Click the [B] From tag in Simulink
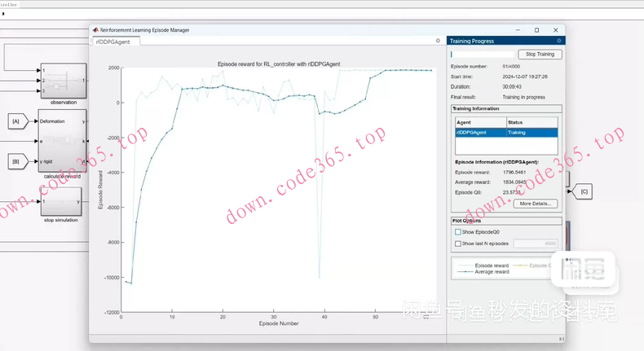 [18, 161]
